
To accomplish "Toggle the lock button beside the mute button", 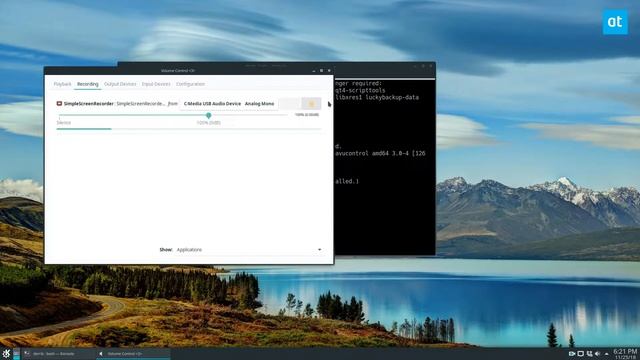I will tap(311, 104).
